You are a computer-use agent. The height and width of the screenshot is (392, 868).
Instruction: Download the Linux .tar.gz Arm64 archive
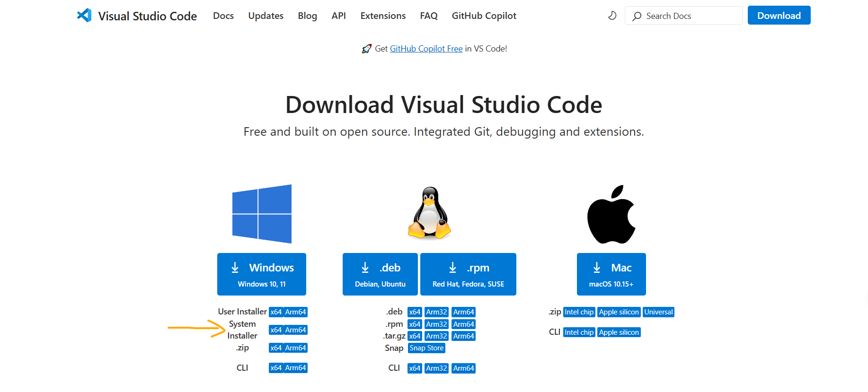pos(463,336)
